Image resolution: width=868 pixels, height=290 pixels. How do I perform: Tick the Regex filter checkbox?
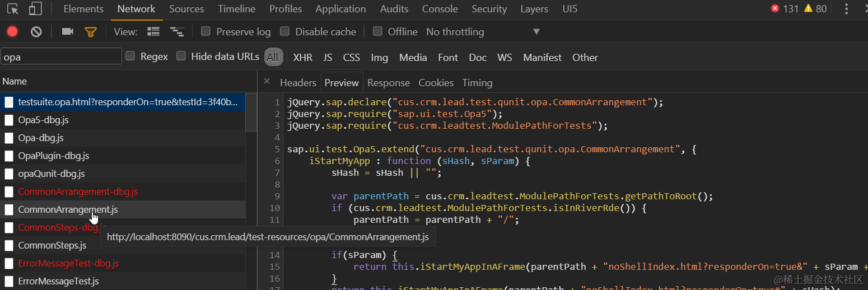[x=130, y=55]
